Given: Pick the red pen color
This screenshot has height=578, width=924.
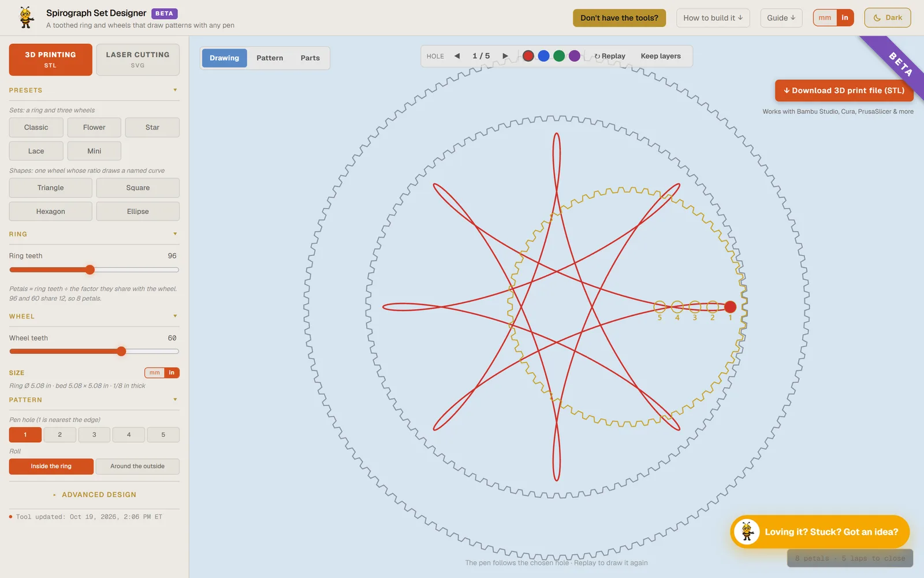Looking at the screenshot, I should pyautogui.click(x=528, y=56).
